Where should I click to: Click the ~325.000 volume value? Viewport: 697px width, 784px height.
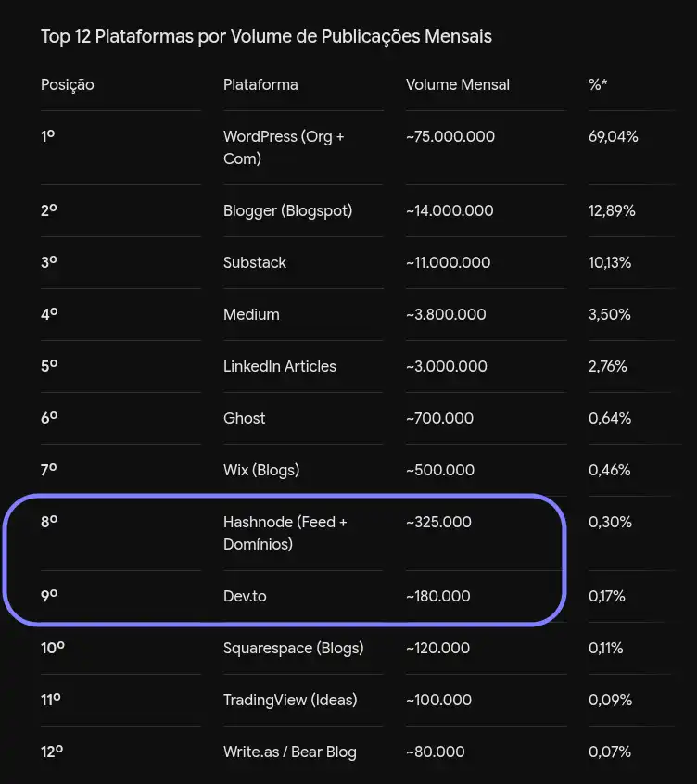pyautogui.click(x=438, y=522)
